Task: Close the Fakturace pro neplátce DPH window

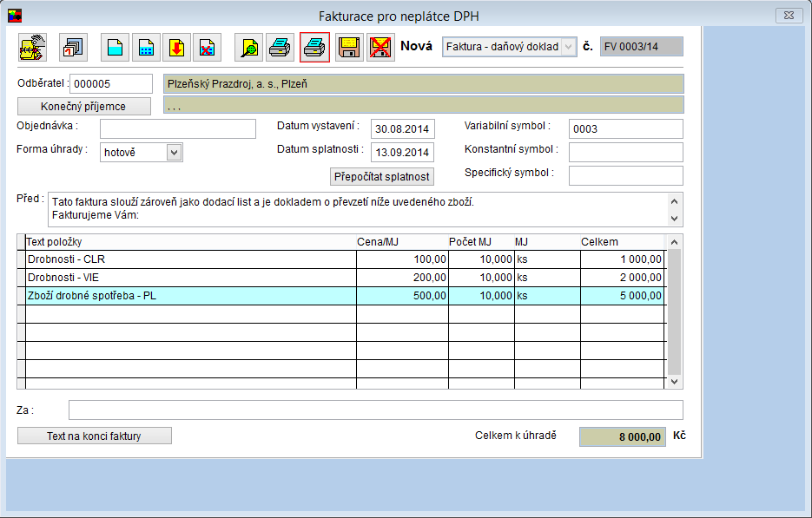Action: (x=789, y=16)
